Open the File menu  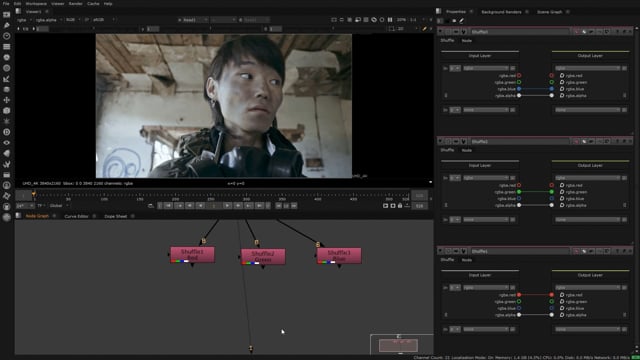(6, 3)
